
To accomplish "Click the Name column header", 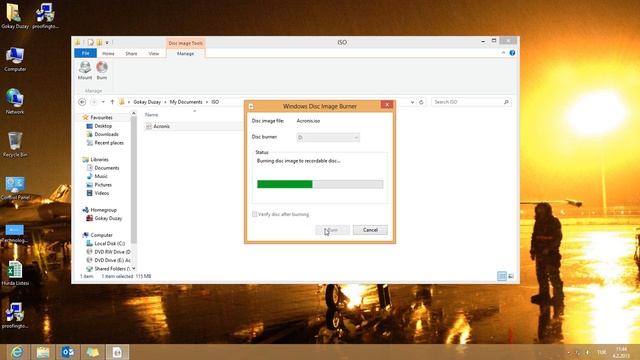I will pyautogui.click(x=151, y=115).
